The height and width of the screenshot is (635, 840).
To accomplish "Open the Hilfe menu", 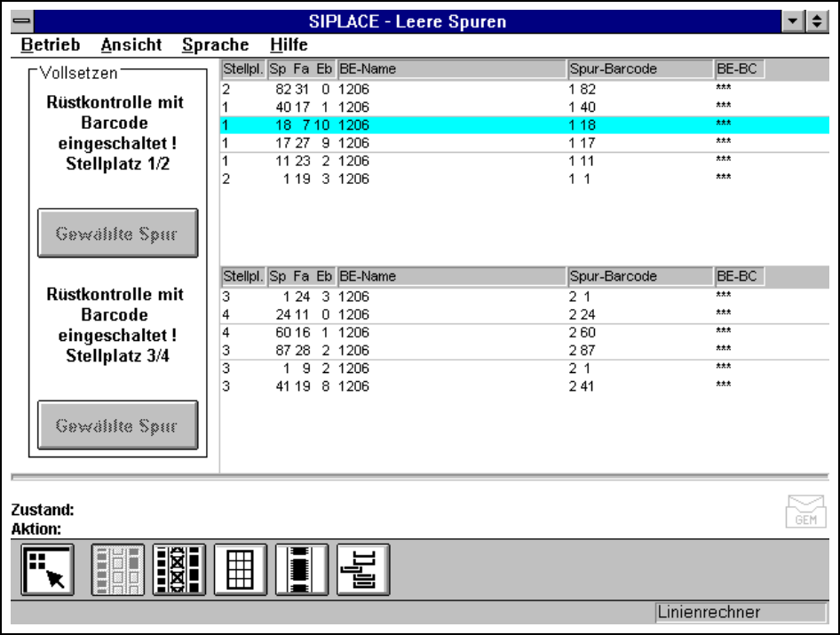I will point(289,44).
